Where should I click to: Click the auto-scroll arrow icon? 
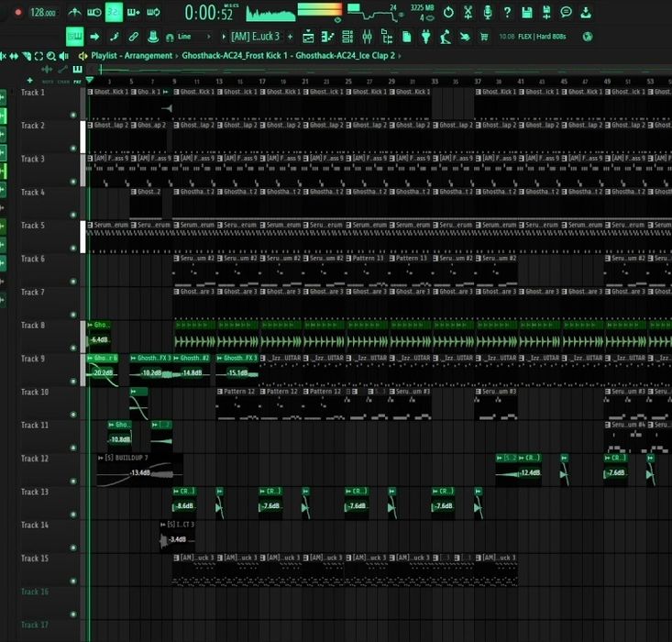point(94,37)
